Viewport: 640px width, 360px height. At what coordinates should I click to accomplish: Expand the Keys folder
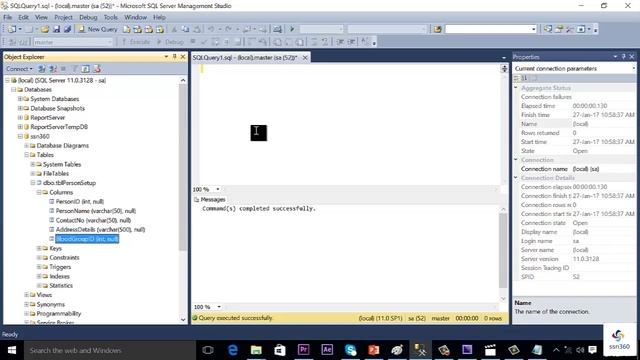click(x=39, y=248)
